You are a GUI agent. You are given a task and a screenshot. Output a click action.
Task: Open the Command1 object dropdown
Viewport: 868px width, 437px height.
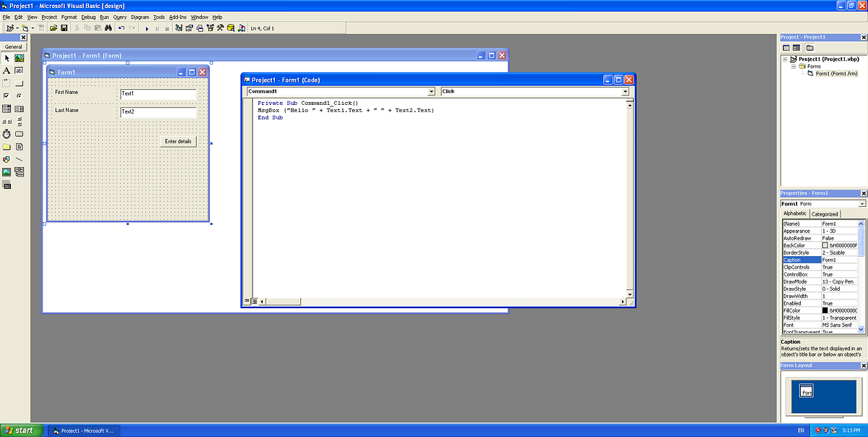pyautogui.click(x=432, y=91)
